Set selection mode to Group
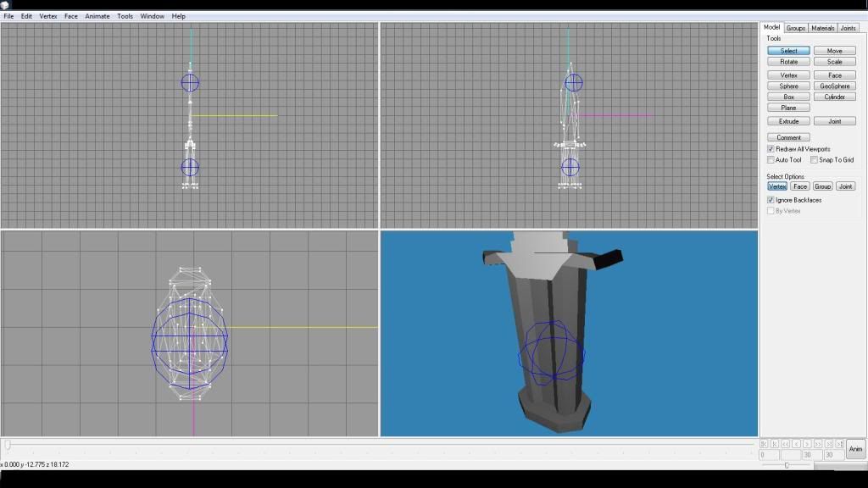The height and width of the screenshot is (488, 868). tap(822, 186)
